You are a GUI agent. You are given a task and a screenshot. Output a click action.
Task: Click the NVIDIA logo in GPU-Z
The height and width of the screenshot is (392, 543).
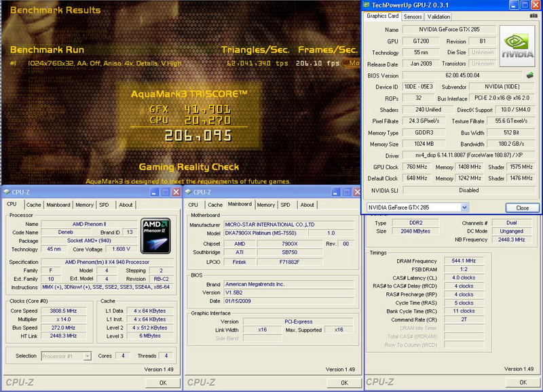[x=517, y=46]
